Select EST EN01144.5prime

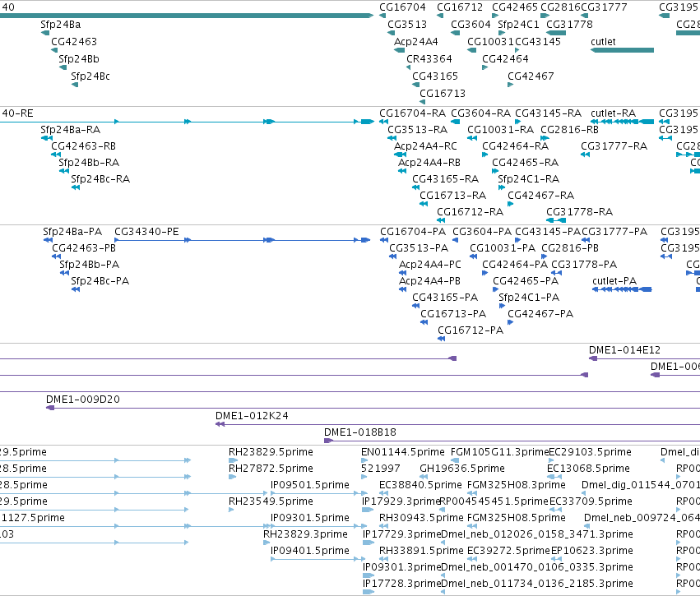[x=403, y=452]
